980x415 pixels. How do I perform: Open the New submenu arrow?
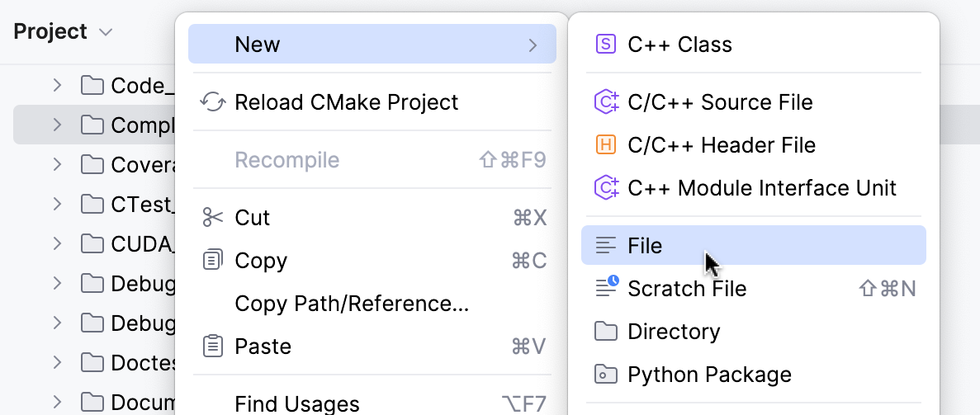click(533, 45)
